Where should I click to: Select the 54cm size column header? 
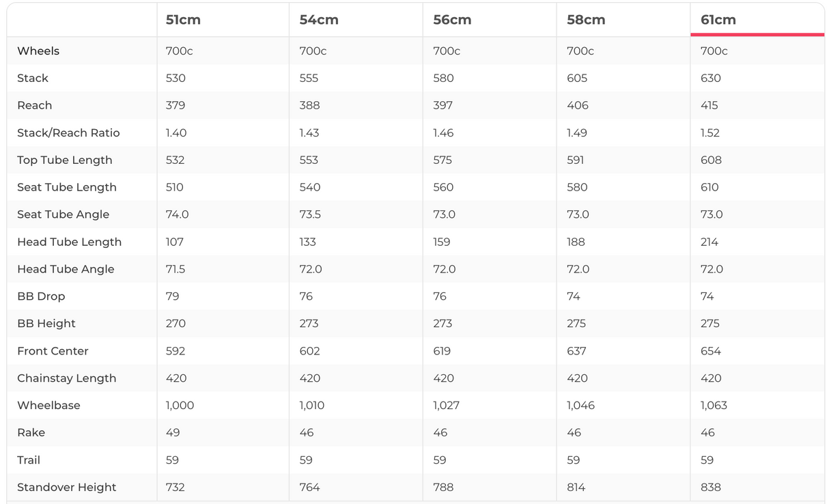click(x=319, y=20)
